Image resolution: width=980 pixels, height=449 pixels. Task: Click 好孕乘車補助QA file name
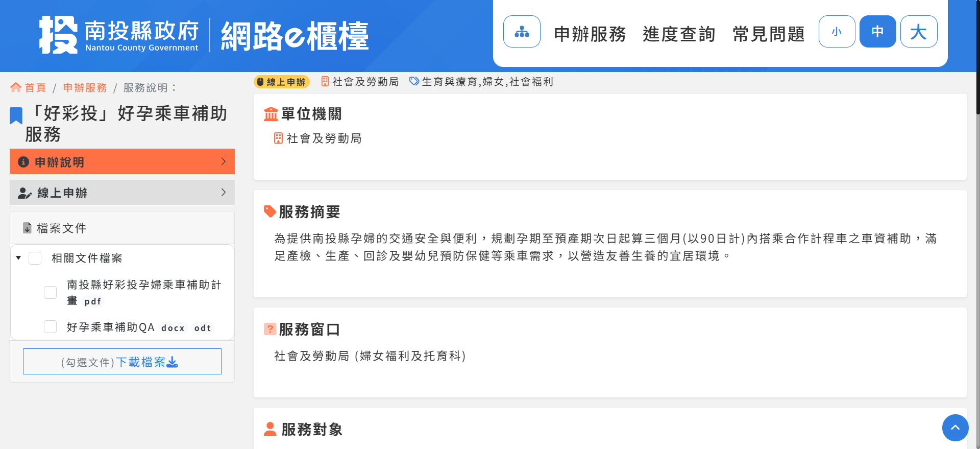point(111,327)
